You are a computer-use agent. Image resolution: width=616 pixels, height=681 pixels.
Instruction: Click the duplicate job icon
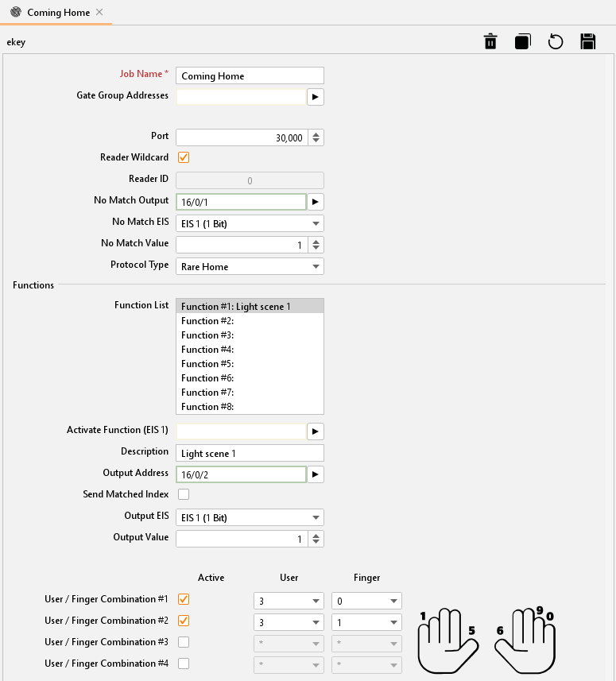click(x=522, y=42)
